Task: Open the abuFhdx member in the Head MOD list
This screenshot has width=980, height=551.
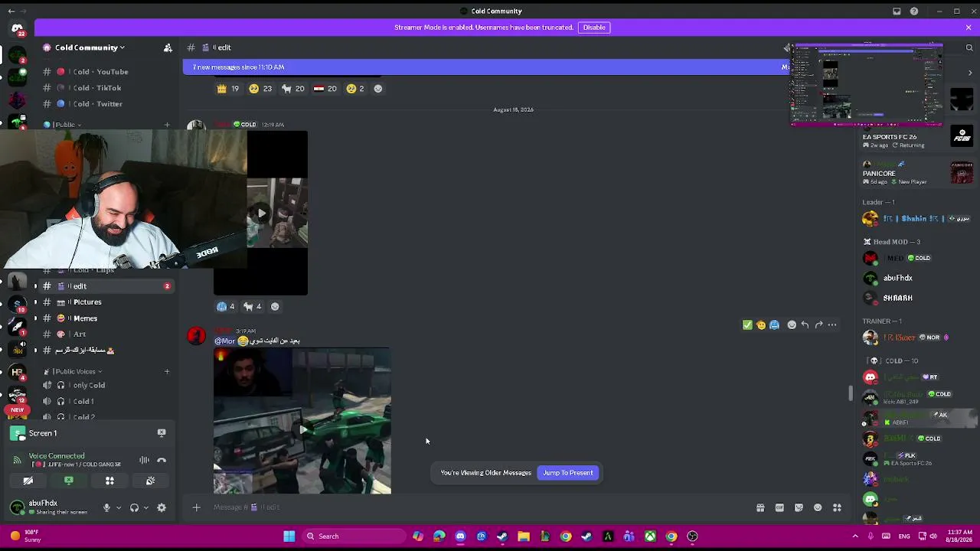Action: (x=917, y=279)
